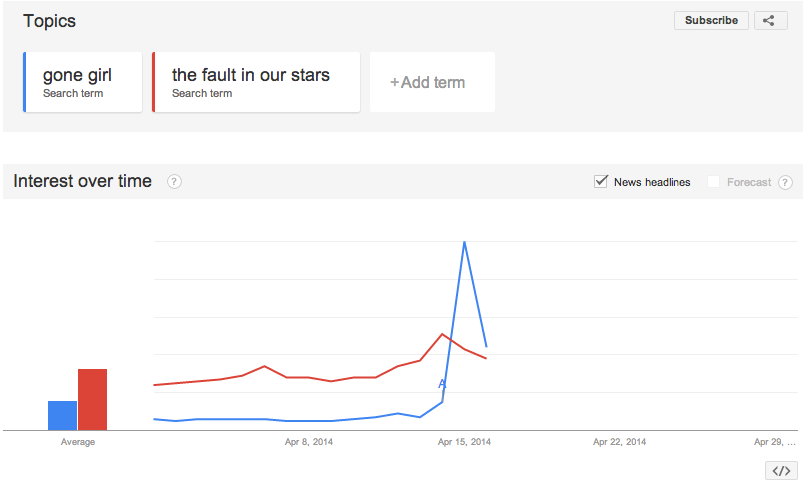The height and width of the screenshot is (487, 805).
Task: Click the Add term box
Action: (x=432, y=82)
